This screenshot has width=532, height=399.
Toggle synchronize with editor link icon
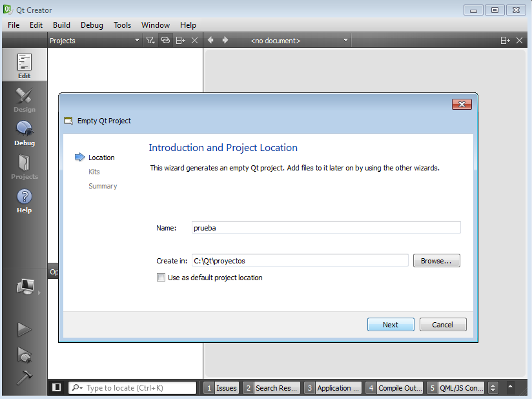click(x=165, y=41)
